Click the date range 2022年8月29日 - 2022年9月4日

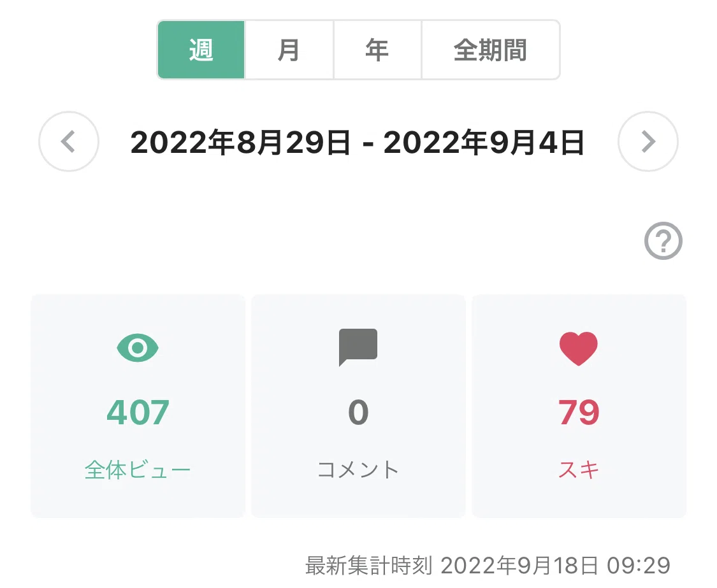pos(358,142)
